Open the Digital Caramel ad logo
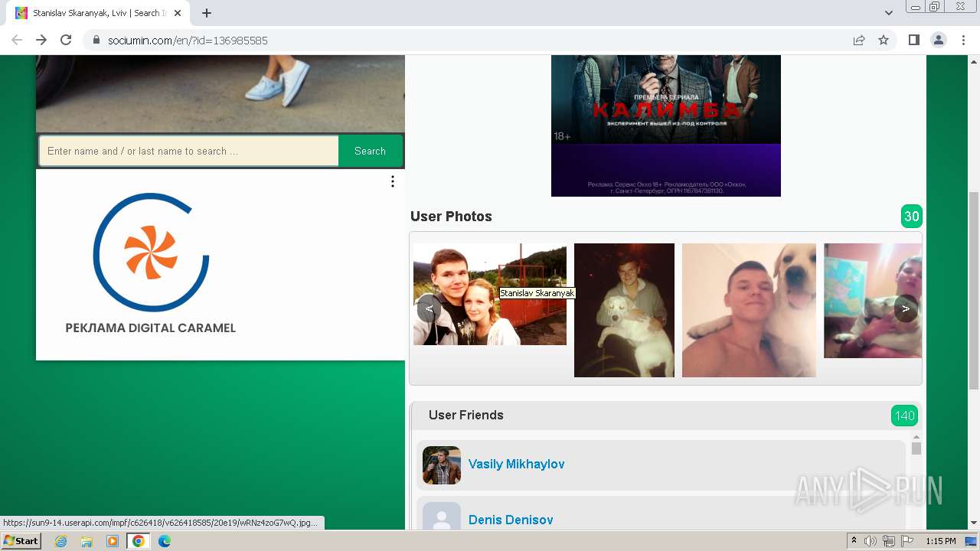 click(x=151, y=252)
